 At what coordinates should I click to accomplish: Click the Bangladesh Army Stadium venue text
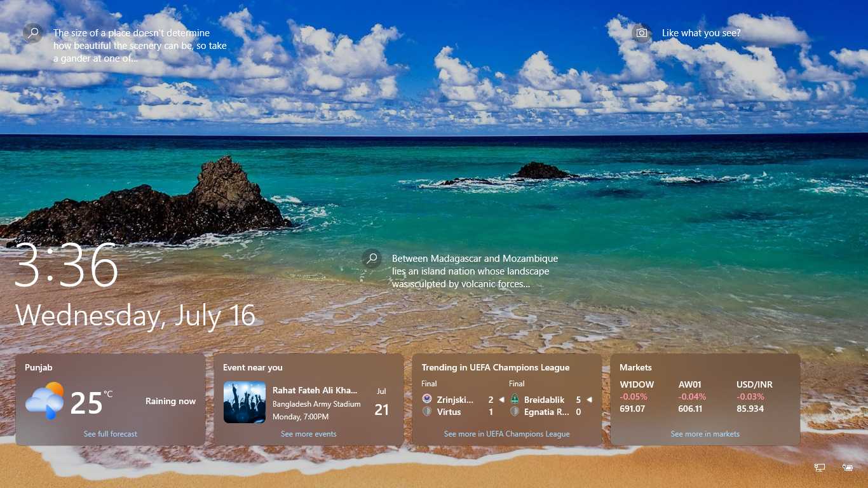click(316, 404)
